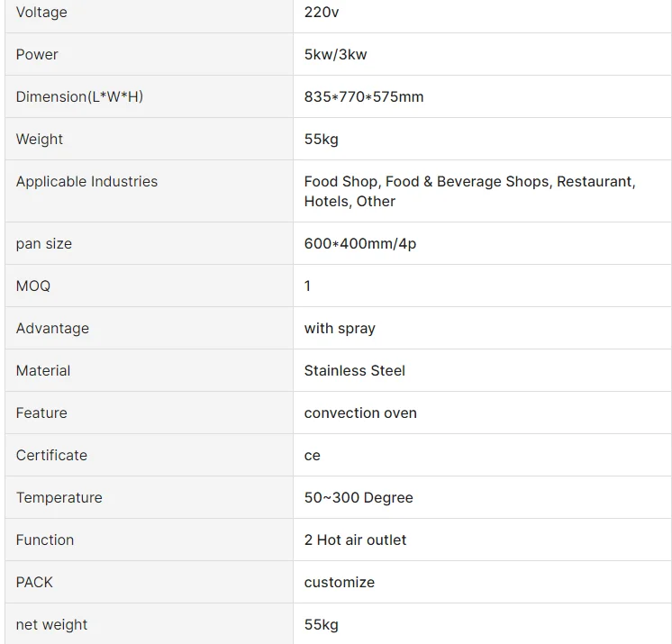This screenshot has width=672, height=644.
Task: Click the 2 Hot air outlet value
Action: click(x=355, y=540)
